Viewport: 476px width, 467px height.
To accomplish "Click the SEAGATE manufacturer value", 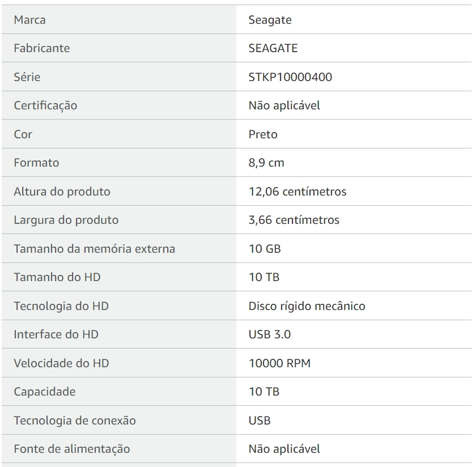I will (x=273, y=48).
